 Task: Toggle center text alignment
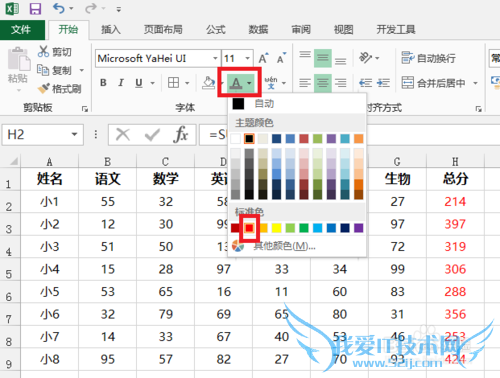tap(323, 82)
